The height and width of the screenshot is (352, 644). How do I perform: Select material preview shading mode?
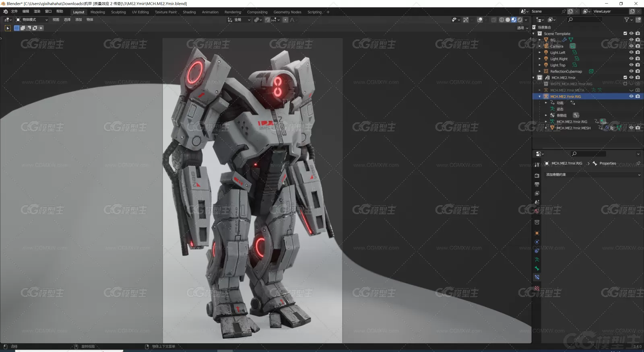[x=514, y=20]
